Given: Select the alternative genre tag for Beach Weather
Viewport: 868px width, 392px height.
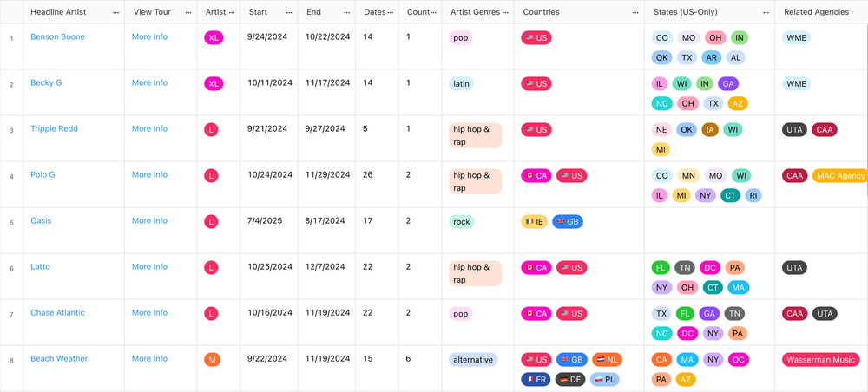Looking at the screenshot, I should (473, 359).
